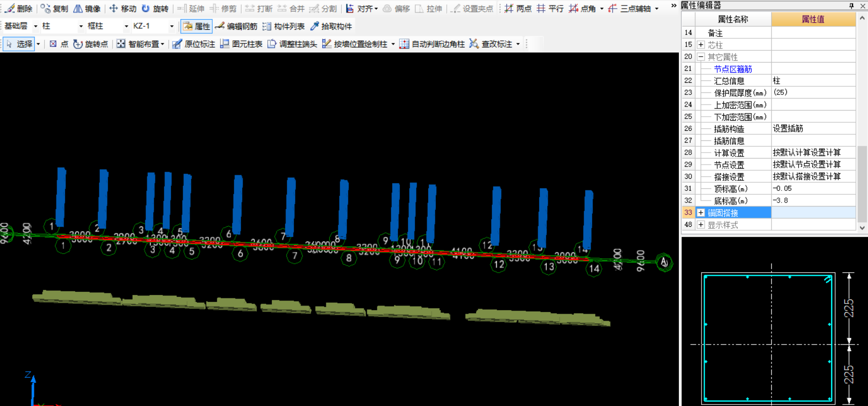
Task: Show more toolbar items via chevron
Action: pos(673,6)
